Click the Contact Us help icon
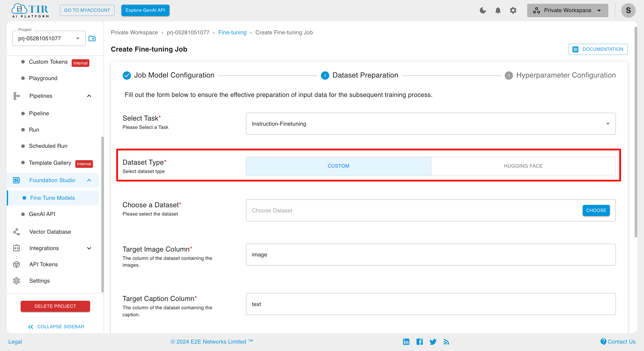644x351 pixels. tap(603, 341)
